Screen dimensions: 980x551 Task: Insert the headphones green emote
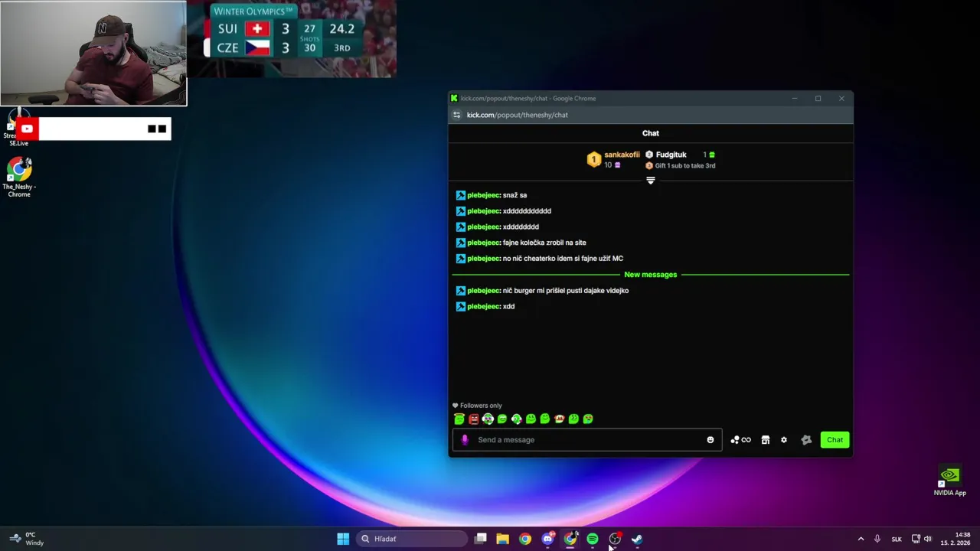(x=488, y=419)
